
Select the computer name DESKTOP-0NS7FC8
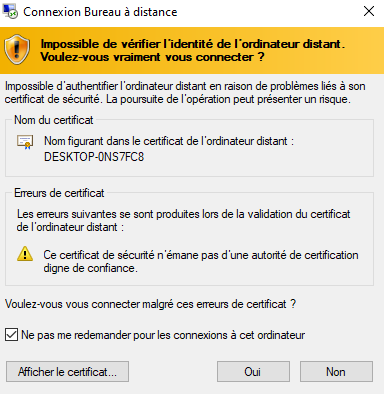pyautogui.click(x=94, y=157)
